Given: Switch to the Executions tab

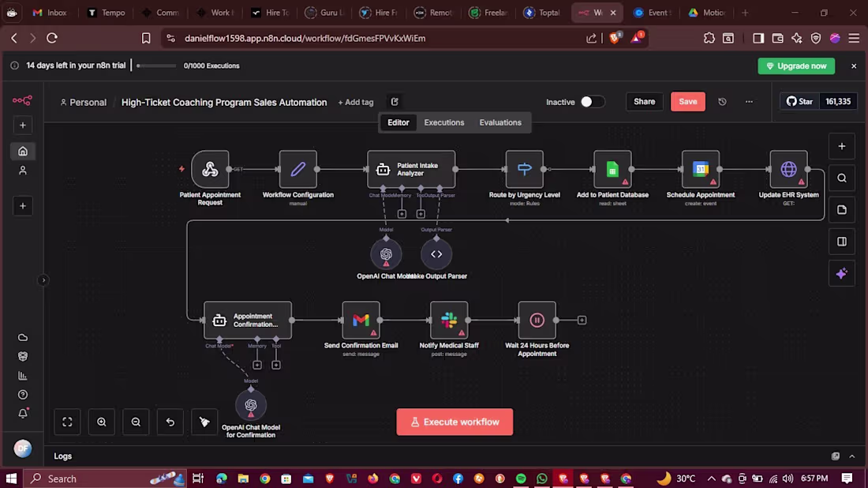Looking at the screenshot, I should click(x=444, y=122).
